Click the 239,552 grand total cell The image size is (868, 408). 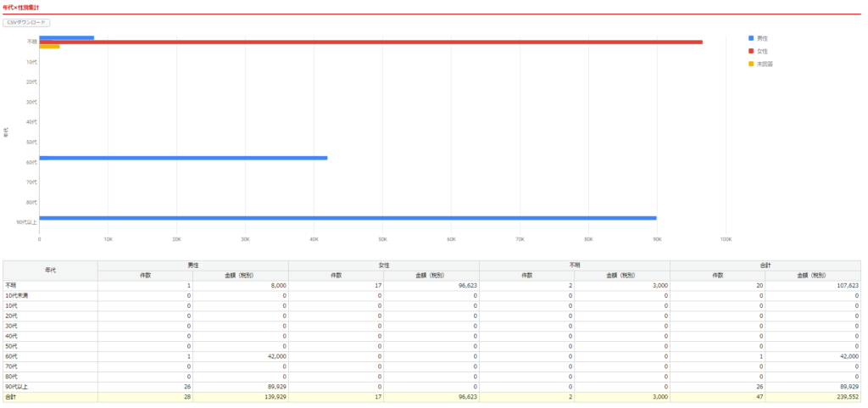[x=813, y=397]
